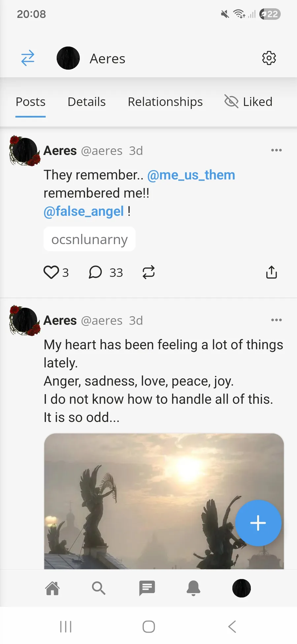Open comments on the first post
The image size is (297, 644).
(95, 272)
